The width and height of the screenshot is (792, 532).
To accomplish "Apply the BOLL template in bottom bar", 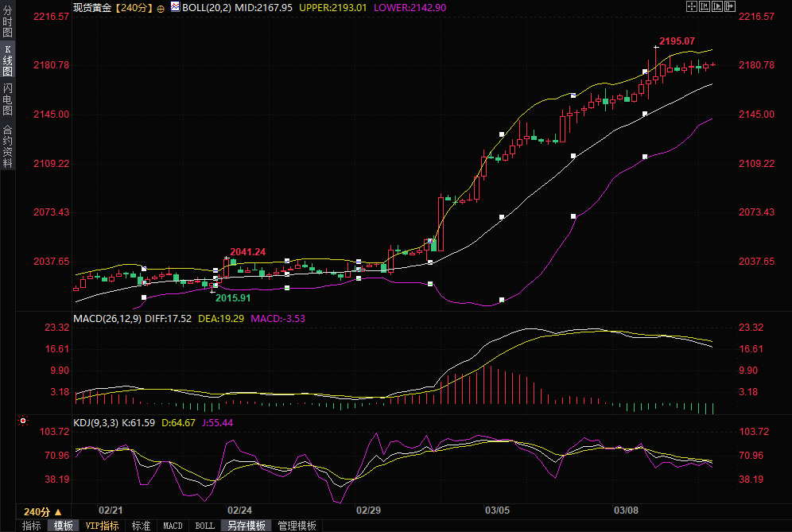I will point(205,526).
